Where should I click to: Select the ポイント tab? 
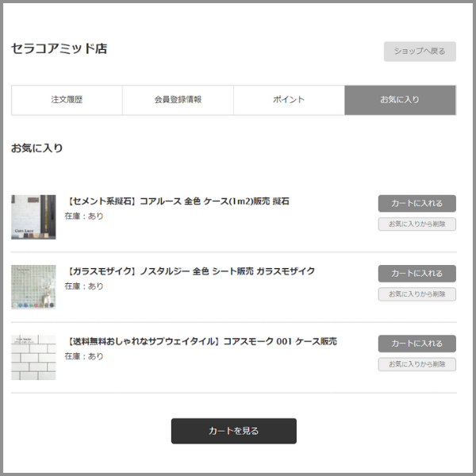tap(289, 100)
